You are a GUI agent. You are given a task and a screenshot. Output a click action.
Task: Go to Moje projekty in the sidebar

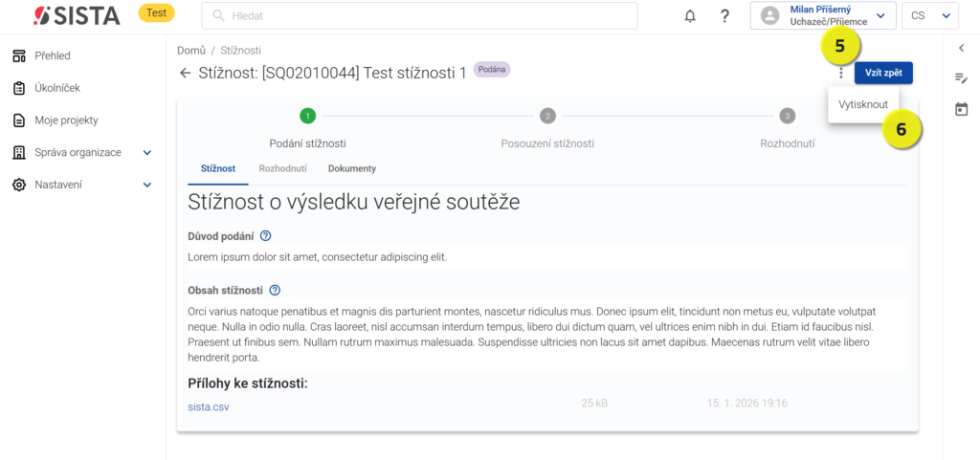point(66,120)
